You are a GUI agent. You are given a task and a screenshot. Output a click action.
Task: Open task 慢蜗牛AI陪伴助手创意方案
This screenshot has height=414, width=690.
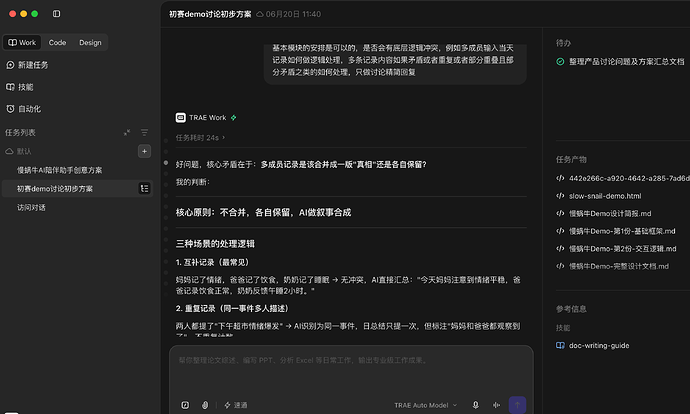point(59,170)
